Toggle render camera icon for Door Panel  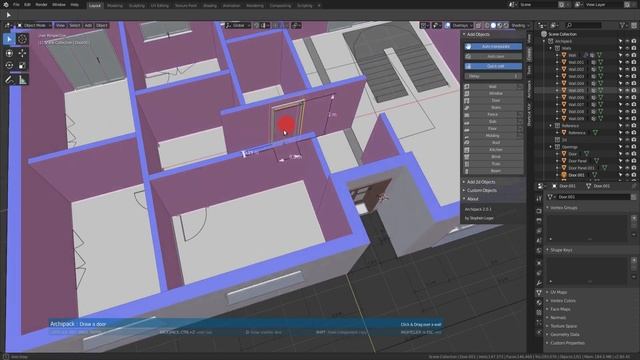pyautogui.click(x=634, y=161)
